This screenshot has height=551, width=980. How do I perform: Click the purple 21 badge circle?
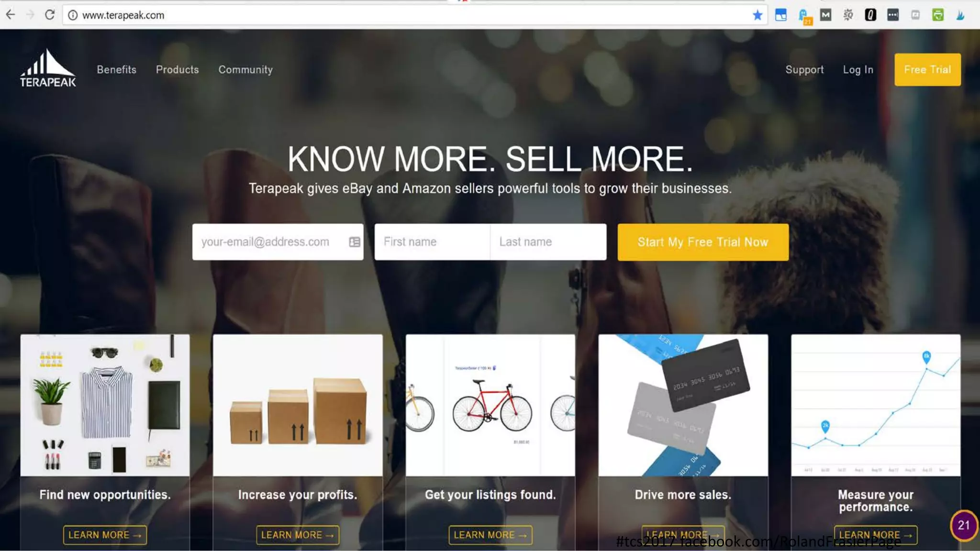(964, 525)
